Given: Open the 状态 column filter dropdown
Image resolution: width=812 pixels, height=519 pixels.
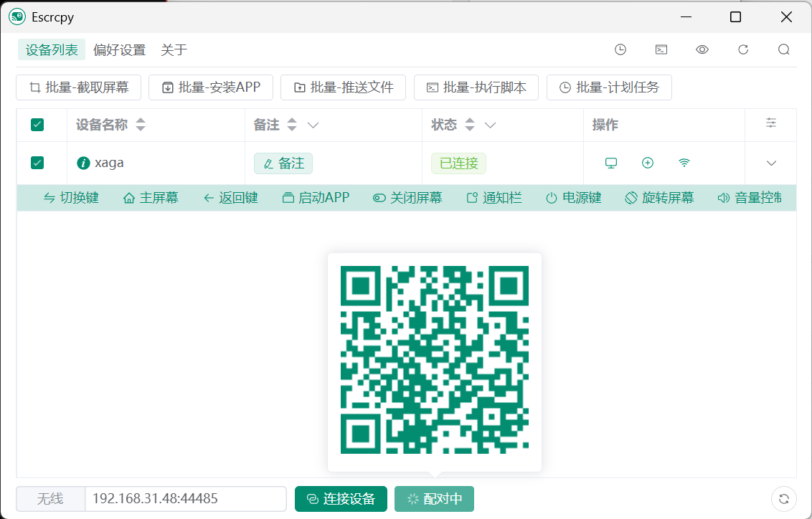Looking at the screenshot, I should (491, 125).
